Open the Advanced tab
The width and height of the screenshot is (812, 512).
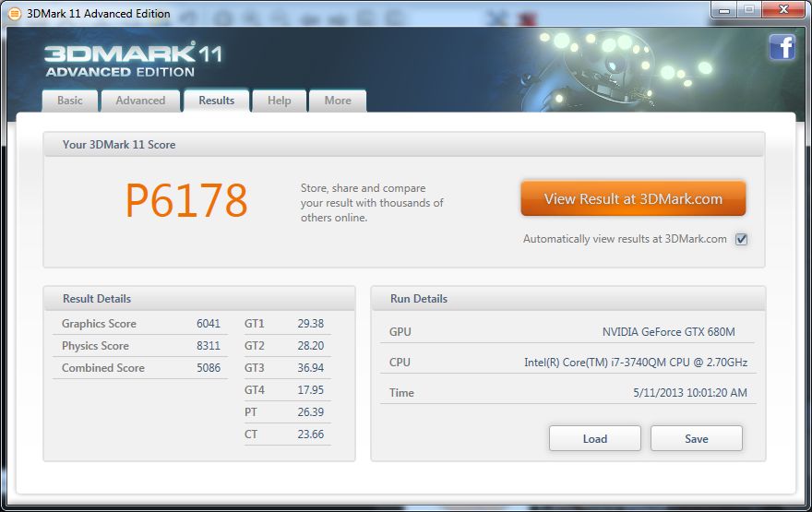pos(140,101)
